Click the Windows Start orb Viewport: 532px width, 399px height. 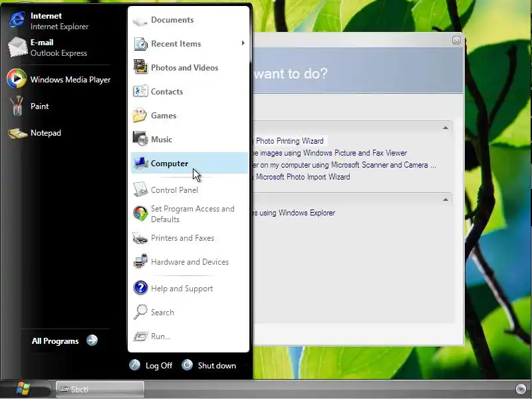tap(23, 389)
